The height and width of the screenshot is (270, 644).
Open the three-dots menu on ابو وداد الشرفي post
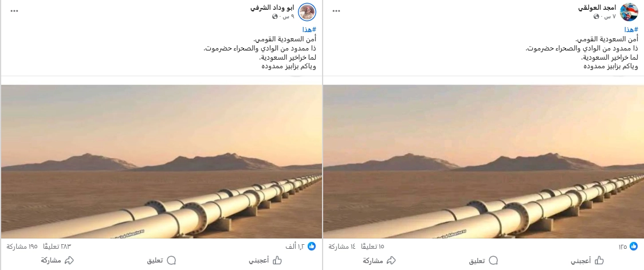coord(14,11)
